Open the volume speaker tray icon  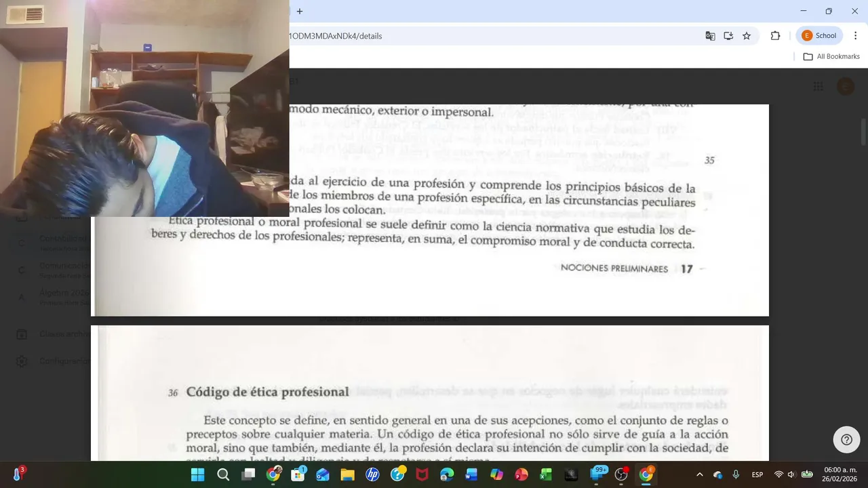[791, 474]
